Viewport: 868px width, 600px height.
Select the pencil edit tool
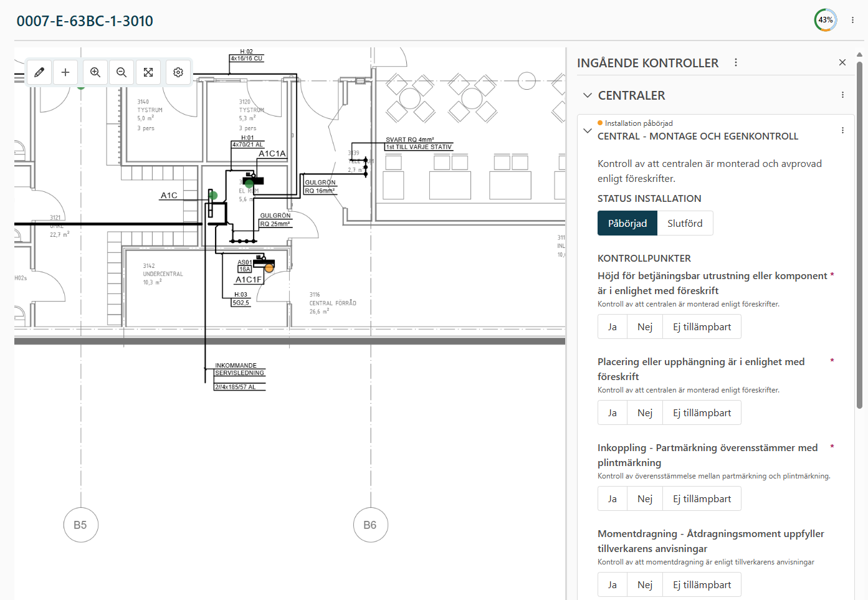pos(39,72)
